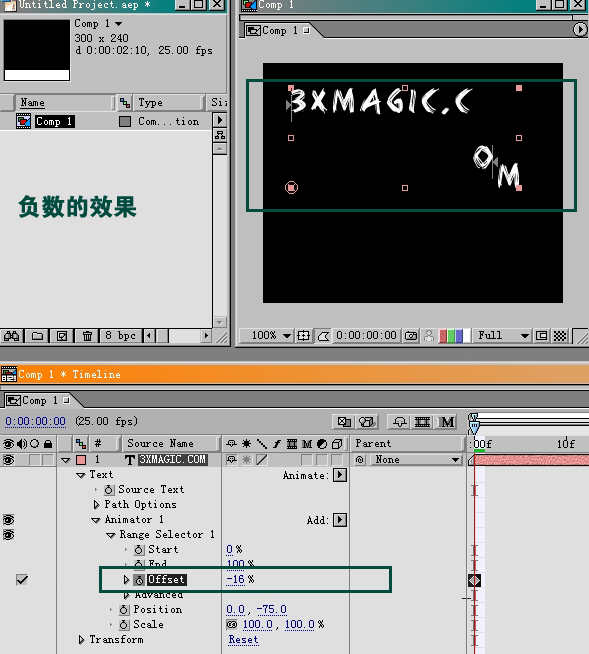This screenshot has width=589, height=654.
Task: Open the Add arrow menu for Animator 1
Action: point(340,520)
